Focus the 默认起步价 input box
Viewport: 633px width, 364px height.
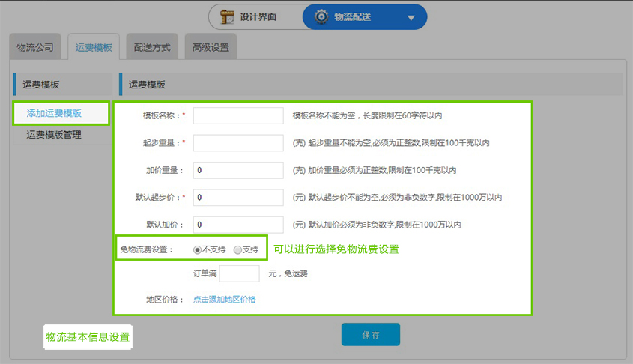point(238,197)
